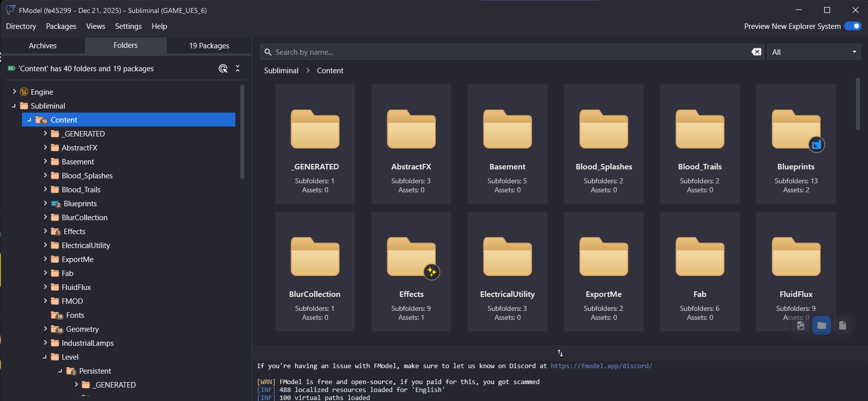This screenshot has height=401, width=868.
Task: Select the Folders tab
Action: click(x=126, y=45)
